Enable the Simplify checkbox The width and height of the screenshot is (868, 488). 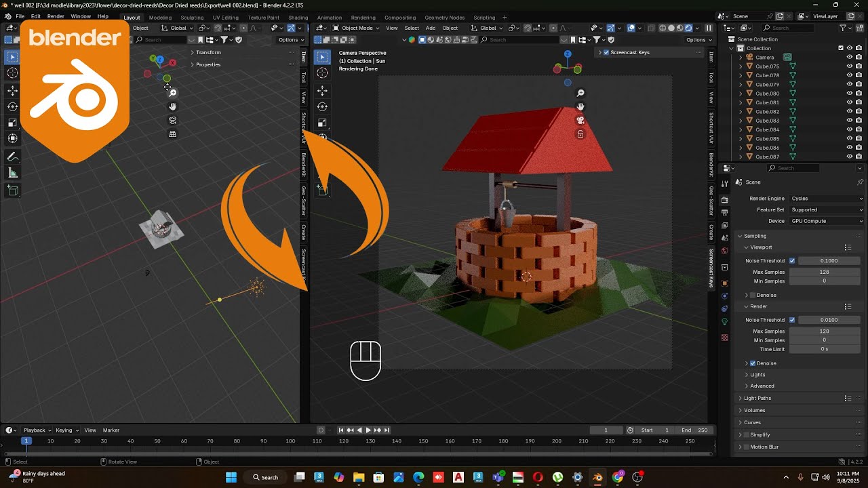click(x=747, y=434)
